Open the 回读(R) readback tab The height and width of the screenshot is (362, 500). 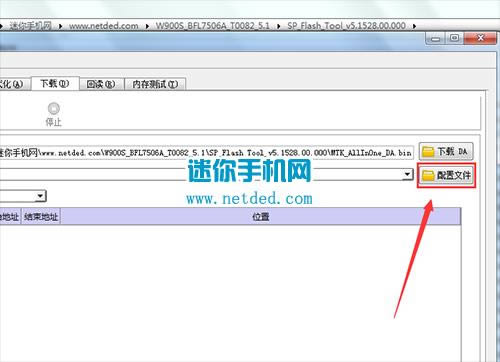point(101,84)
